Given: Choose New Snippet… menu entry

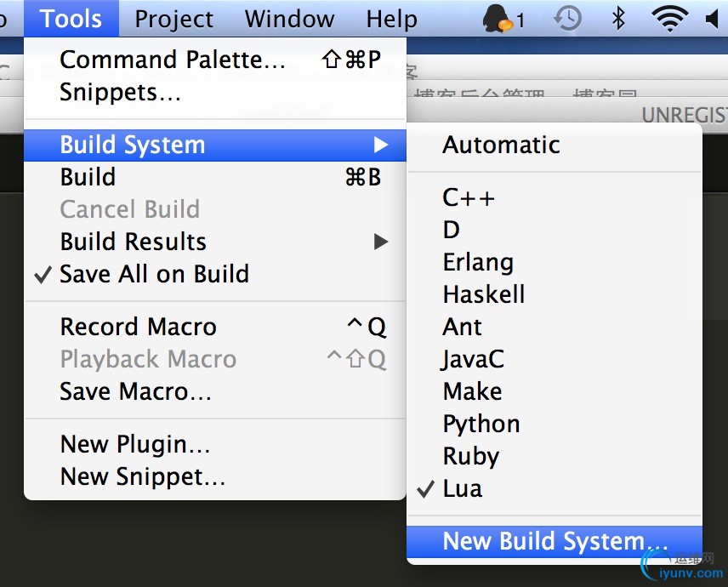Looking at the screenshot, I should click(142, 476).
